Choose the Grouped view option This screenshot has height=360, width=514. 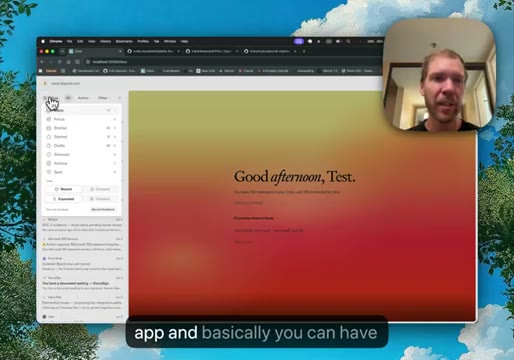[100, 189]
